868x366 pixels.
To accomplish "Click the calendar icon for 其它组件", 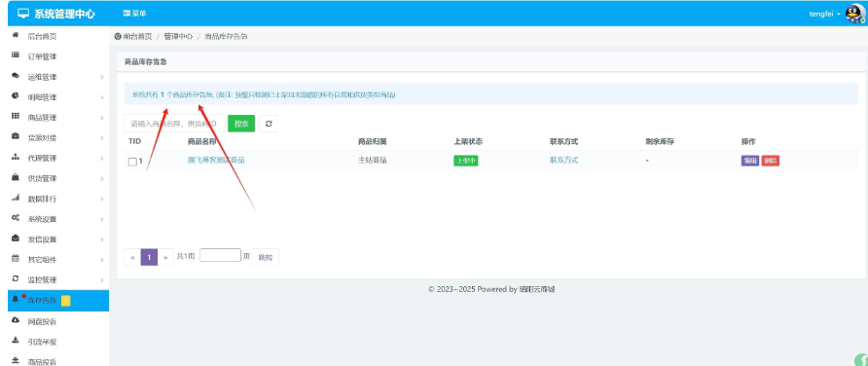I will pos(16,259).
